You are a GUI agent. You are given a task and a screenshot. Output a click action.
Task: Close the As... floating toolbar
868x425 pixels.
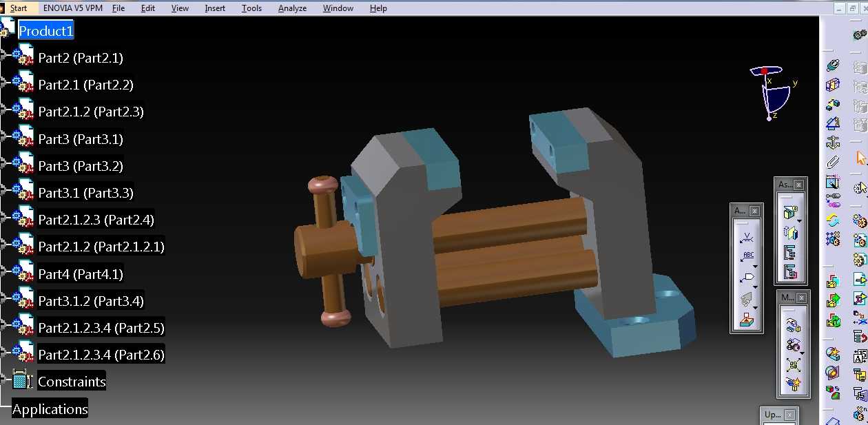click(798, 185)
